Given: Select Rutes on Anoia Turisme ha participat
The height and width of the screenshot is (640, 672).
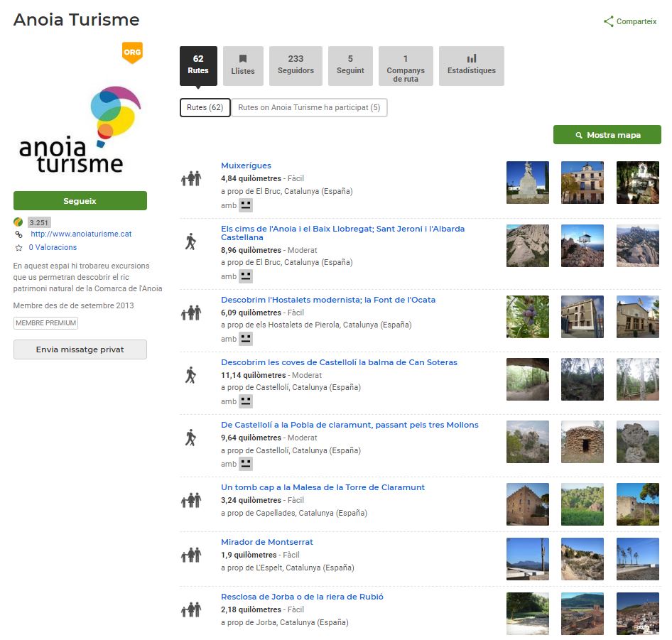Looking at the screenshot, I should 309,107.
